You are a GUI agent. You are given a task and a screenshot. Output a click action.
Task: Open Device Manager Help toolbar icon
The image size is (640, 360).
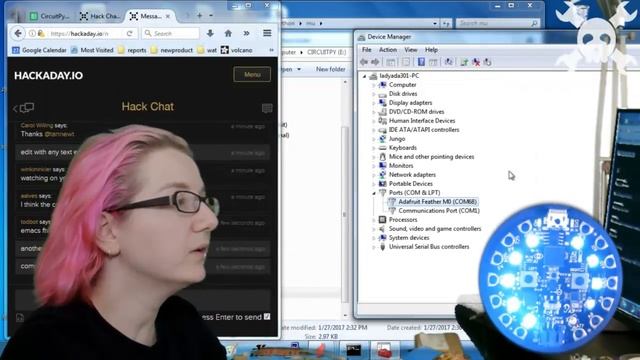click(x=421, y=62)
